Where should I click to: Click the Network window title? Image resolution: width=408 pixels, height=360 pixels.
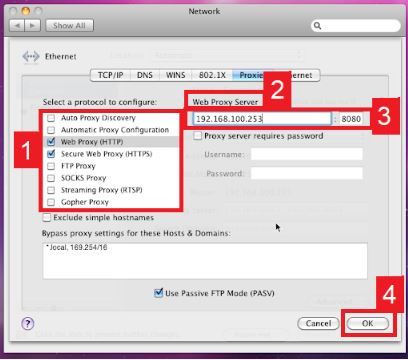coord(204,11)
